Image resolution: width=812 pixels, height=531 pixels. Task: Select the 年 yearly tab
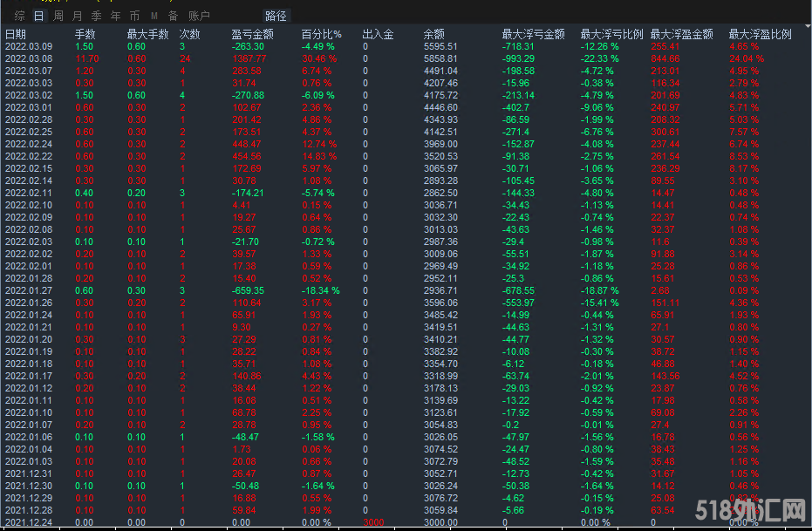tap(115, 16)
